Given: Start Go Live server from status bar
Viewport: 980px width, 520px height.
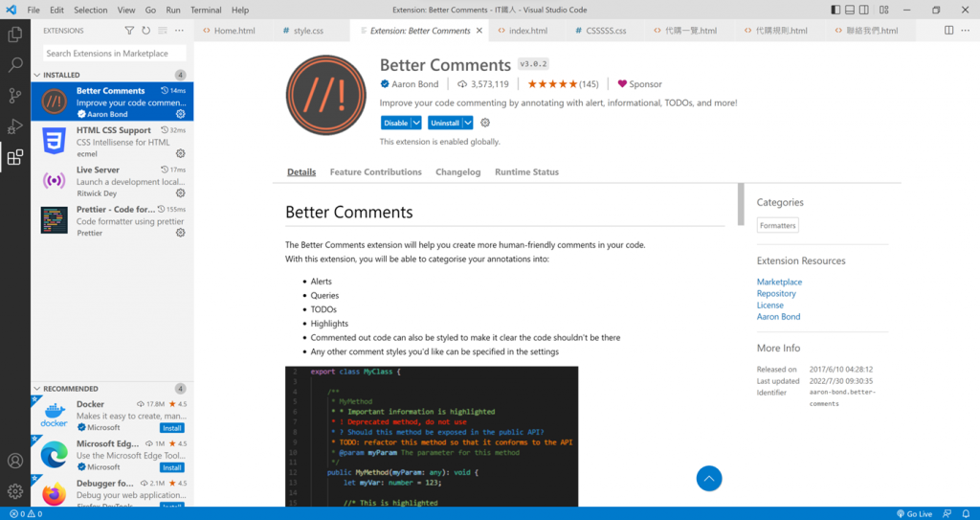Looking at the screenshot, I should point(914,513).
